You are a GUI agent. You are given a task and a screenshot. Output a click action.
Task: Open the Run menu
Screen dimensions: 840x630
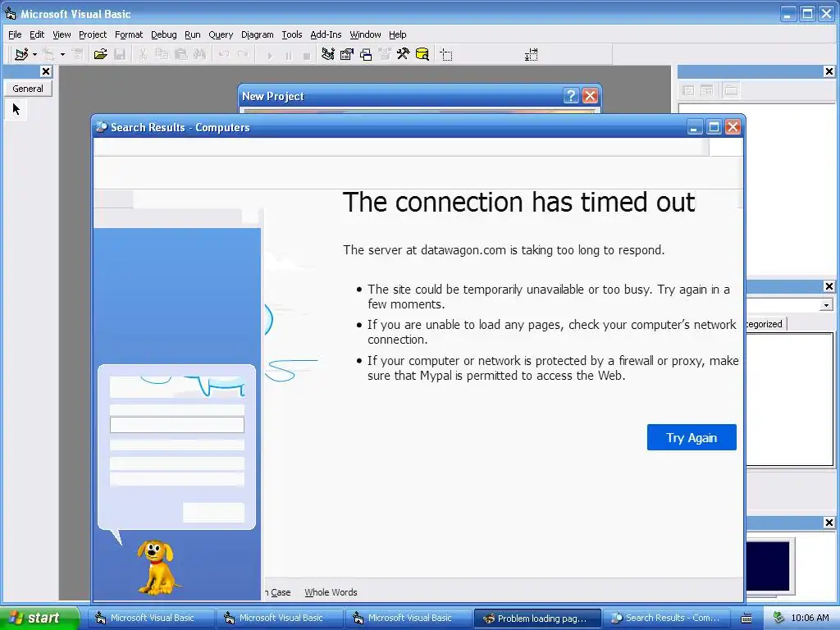pyautogui.click(x=192, y=34)
